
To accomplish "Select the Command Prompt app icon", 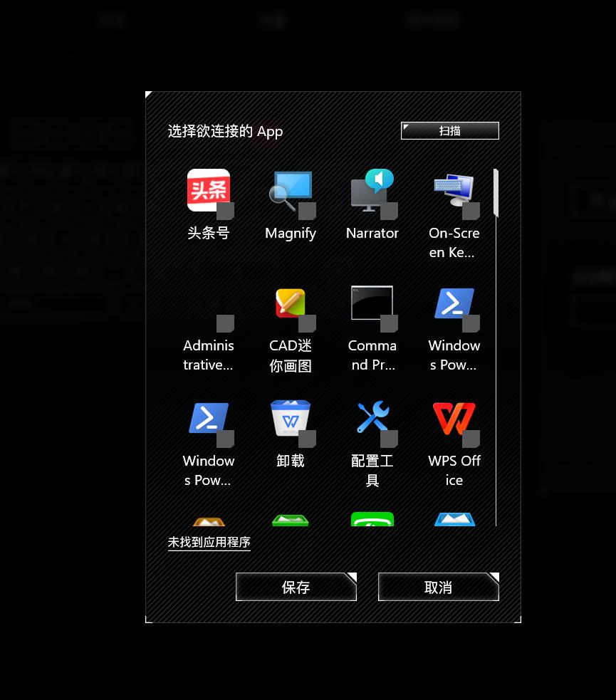I will point(372,302).
